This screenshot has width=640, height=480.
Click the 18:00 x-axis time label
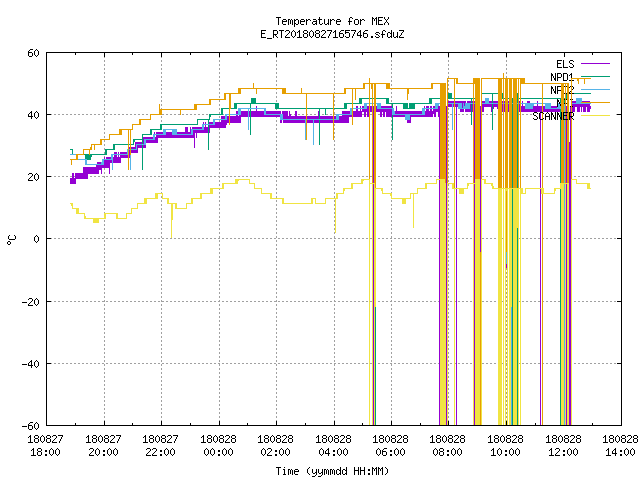tap(45, 452)
